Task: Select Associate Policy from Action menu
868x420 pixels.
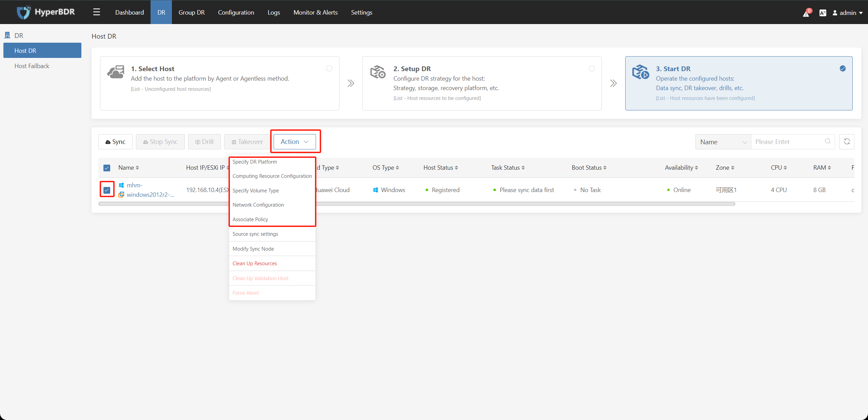Action: [x=250, y=219]
